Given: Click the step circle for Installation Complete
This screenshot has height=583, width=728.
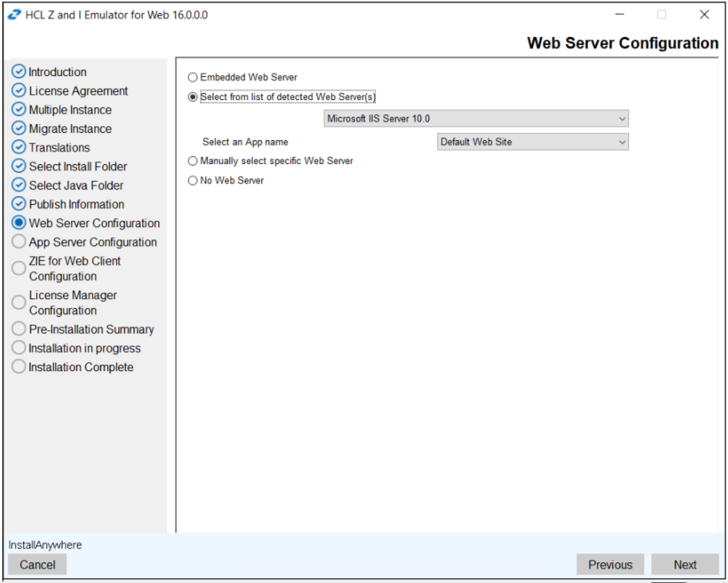Looking at the screenshot, I should pos(18,366).
